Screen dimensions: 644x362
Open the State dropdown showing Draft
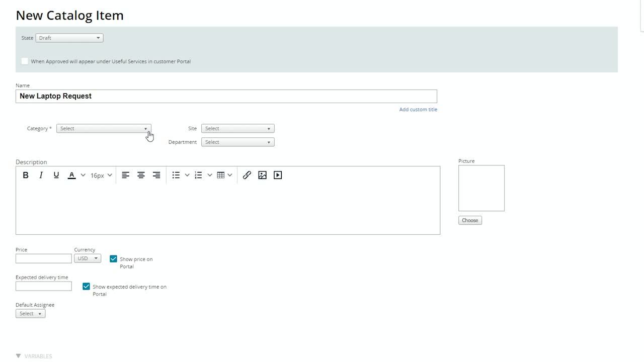tap(69, 38)
